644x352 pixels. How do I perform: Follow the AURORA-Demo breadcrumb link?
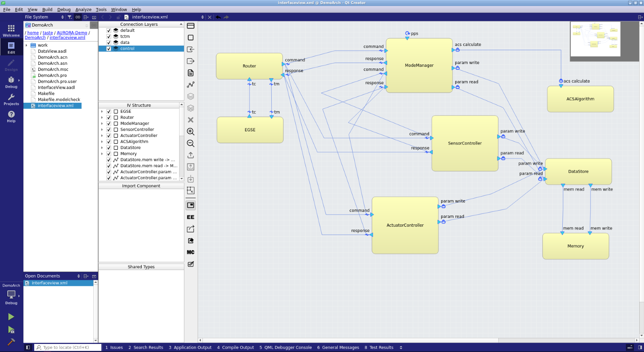pyautogui.click(x=72, y=33)
